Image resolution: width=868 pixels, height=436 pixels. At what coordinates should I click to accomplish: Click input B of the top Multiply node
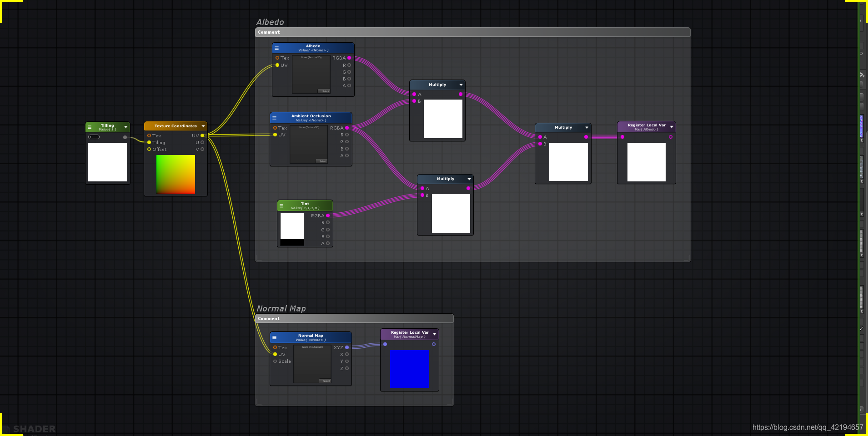(414, 101)
